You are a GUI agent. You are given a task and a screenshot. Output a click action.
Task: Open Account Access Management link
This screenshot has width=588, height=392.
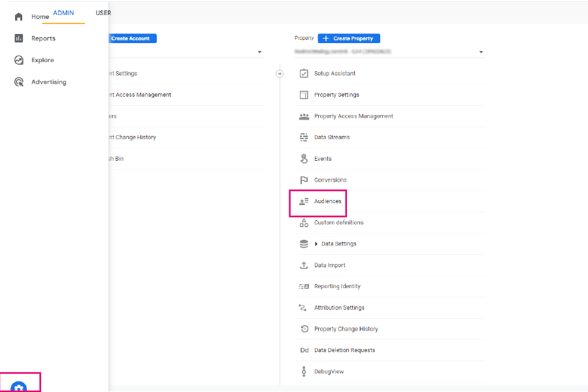click(140, 95)
